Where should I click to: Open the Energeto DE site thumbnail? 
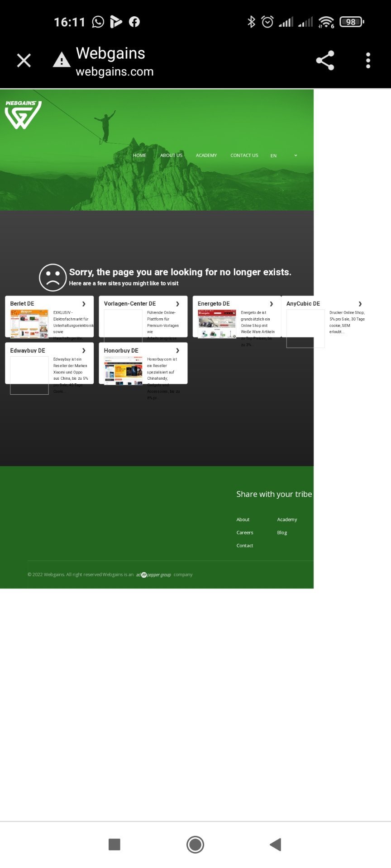[x=217, y=324]
